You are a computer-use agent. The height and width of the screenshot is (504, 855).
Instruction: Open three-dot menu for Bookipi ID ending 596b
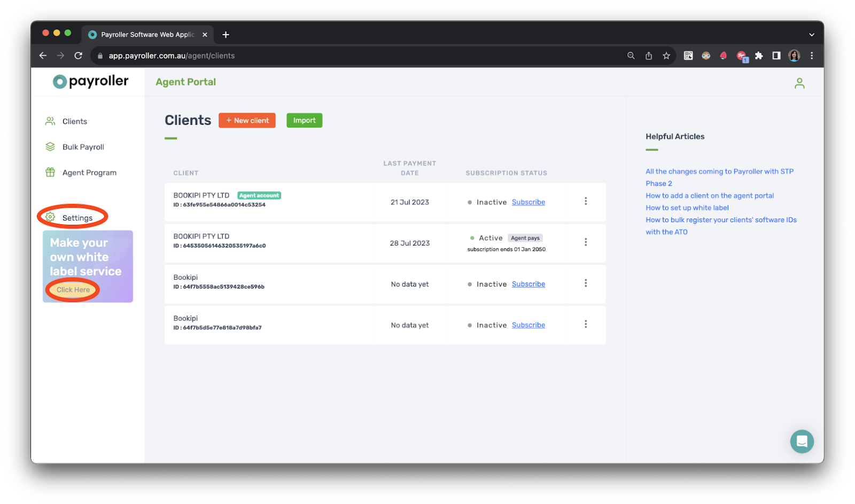click(586, 283)
